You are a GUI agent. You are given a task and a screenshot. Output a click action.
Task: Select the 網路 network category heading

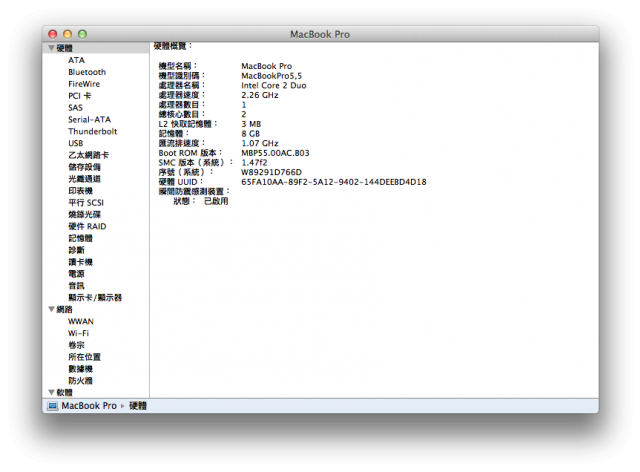(64, 309)
